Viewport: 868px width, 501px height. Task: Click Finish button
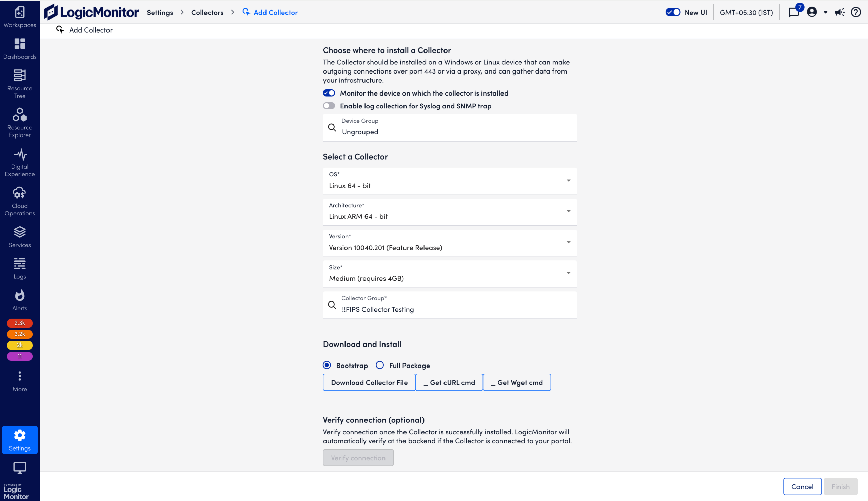(x=841, y=486)
